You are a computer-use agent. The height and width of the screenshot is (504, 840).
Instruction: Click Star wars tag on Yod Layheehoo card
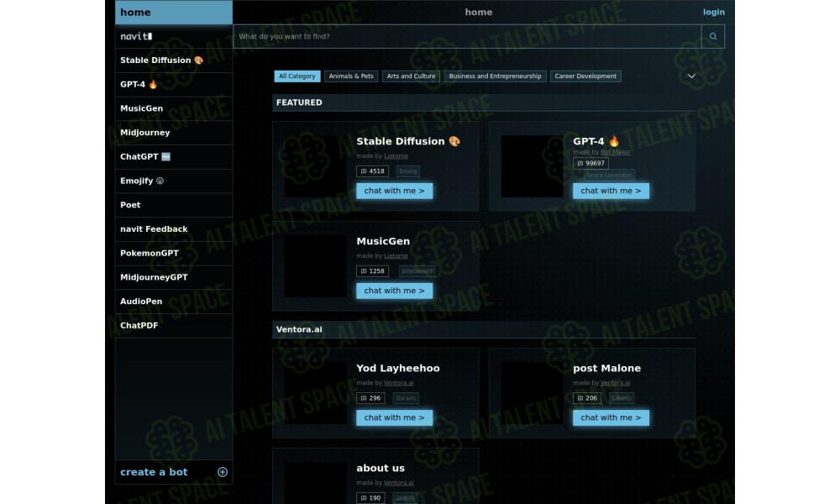pos(406,398)
